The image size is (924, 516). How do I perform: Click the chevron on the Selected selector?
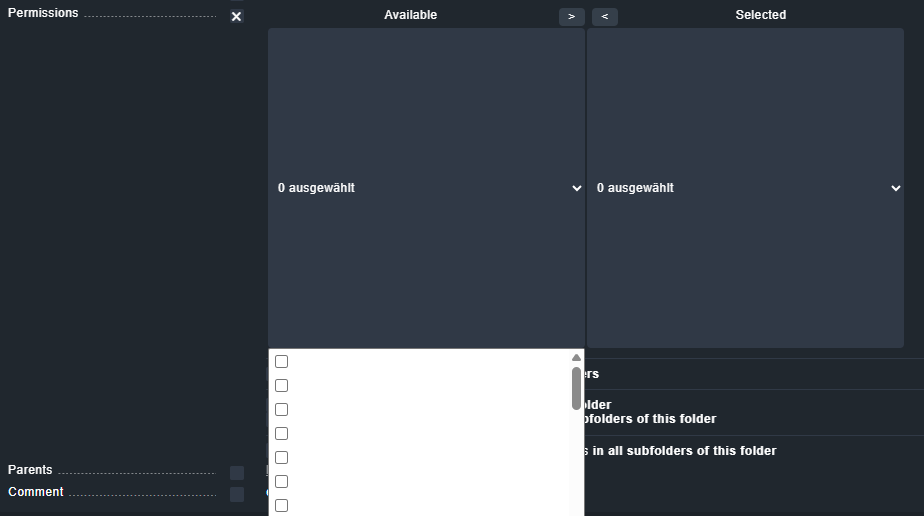895,188
